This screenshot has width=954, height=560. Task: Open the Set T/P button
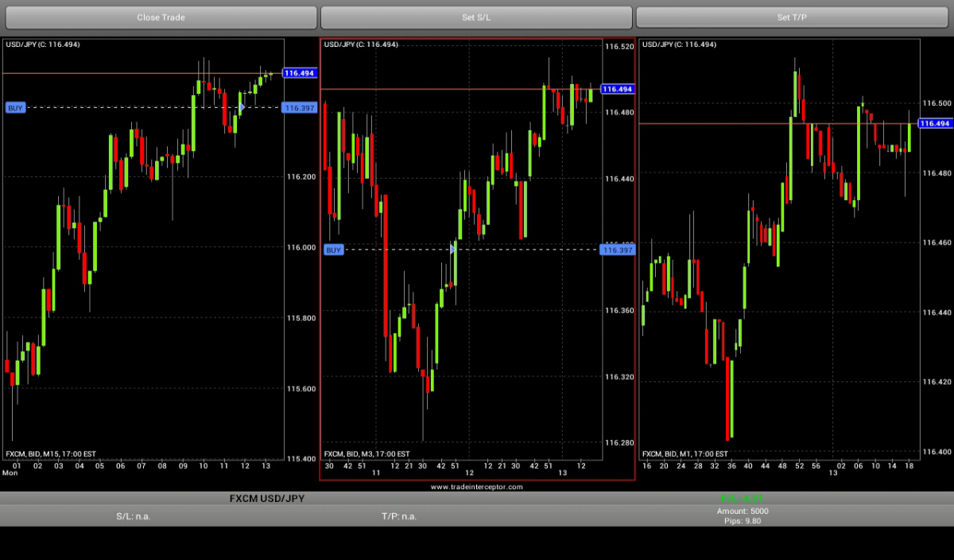click(x=793, y=17)
